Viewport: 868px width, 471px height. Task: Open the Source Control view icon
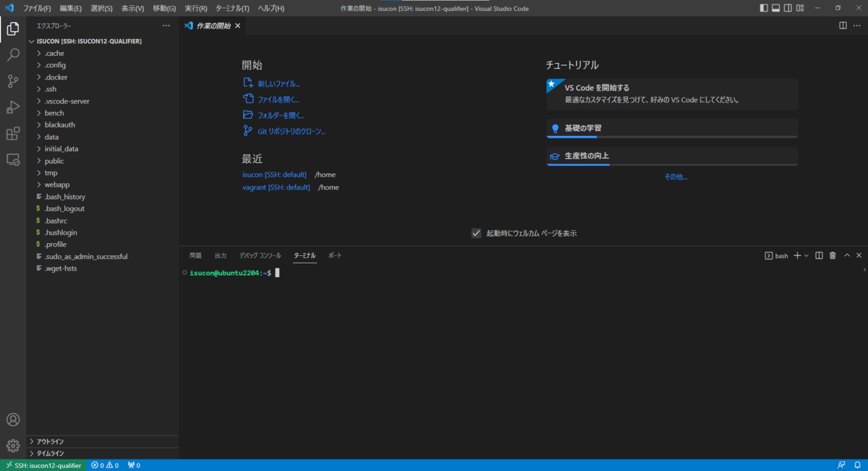(13, 81)
